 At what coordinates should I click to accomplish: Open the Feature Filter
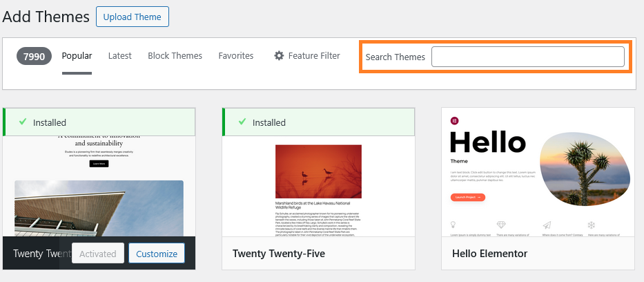[307, 56]
